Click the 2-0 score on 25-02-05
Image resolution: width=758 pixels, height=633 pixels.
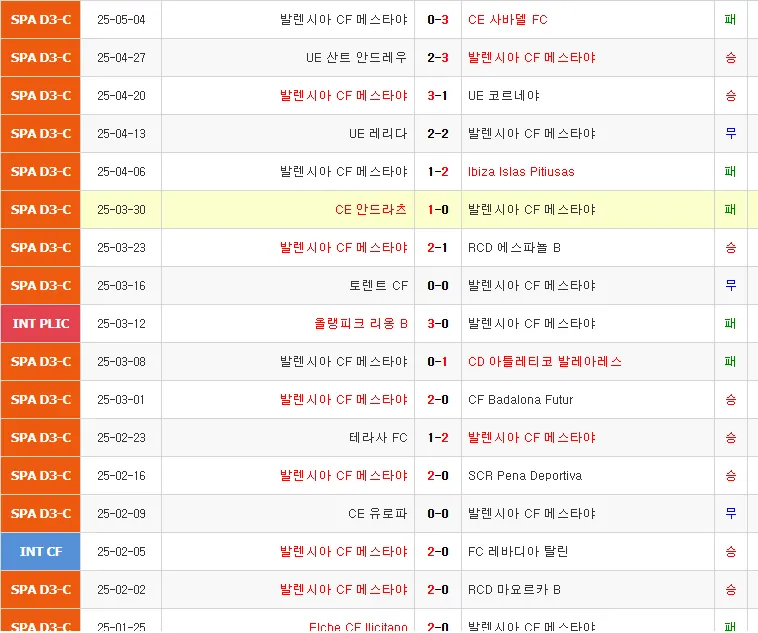coord(437,552)
